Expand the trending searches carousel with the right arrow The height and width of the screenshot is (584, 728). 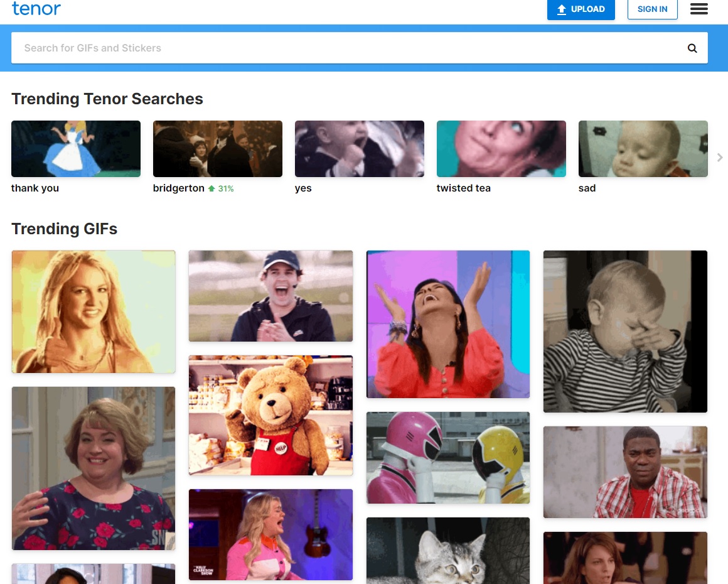[x=720, y=157]
